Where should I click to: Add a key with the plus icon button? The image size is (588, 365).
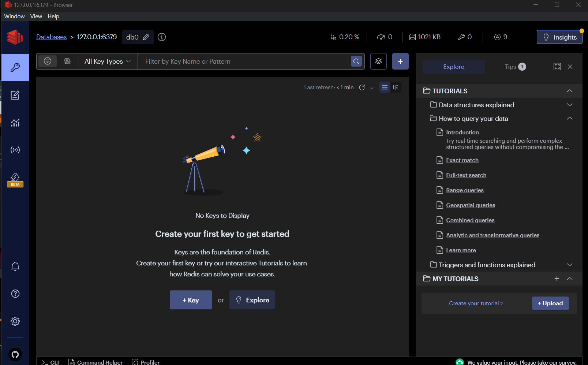400,61
